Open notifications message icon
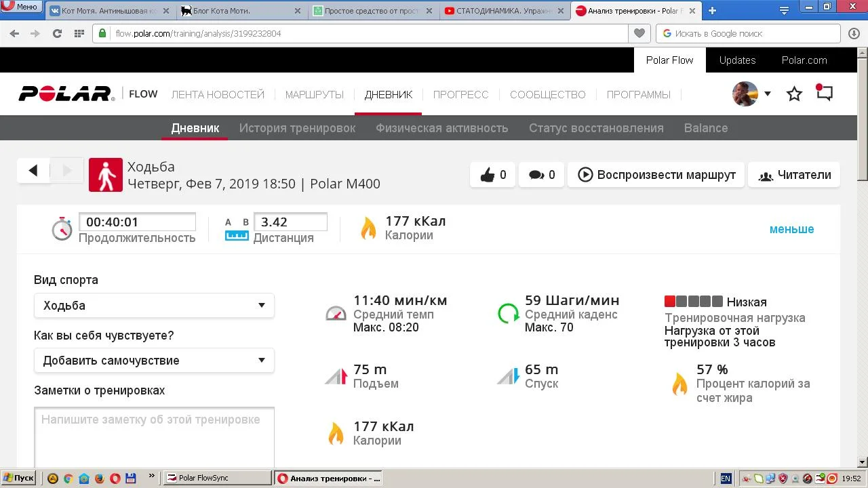 coord(824,93)
